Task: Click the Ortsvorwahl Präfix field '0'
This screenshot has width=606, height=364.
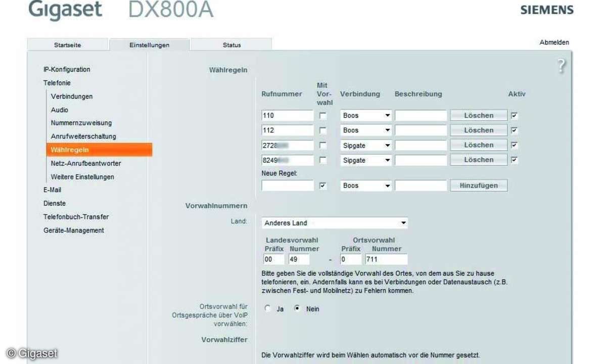Action: pyautogui.click(x=351, y=259)
